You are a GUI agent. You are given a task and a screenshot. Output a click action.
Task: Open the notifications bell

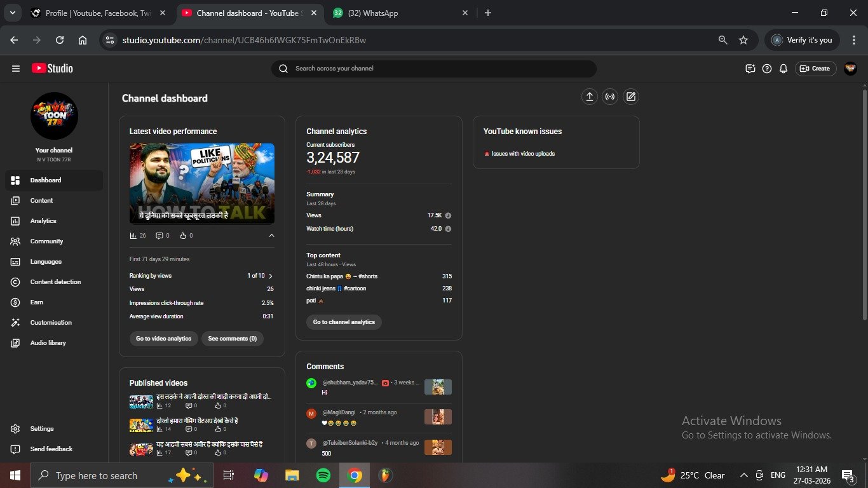point(783,69)
